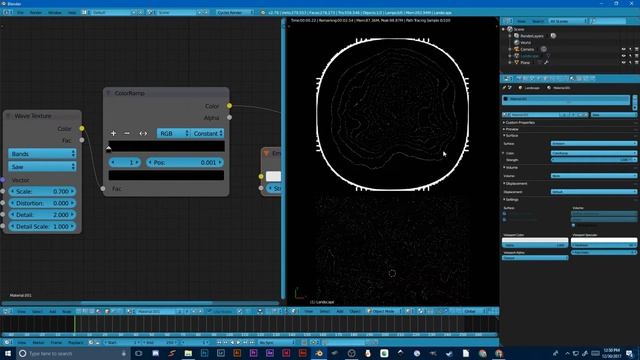Select the World item in outliner
The height and width of the screenshot is (360, 640).
pyautogui.click(x=526, y=42)
